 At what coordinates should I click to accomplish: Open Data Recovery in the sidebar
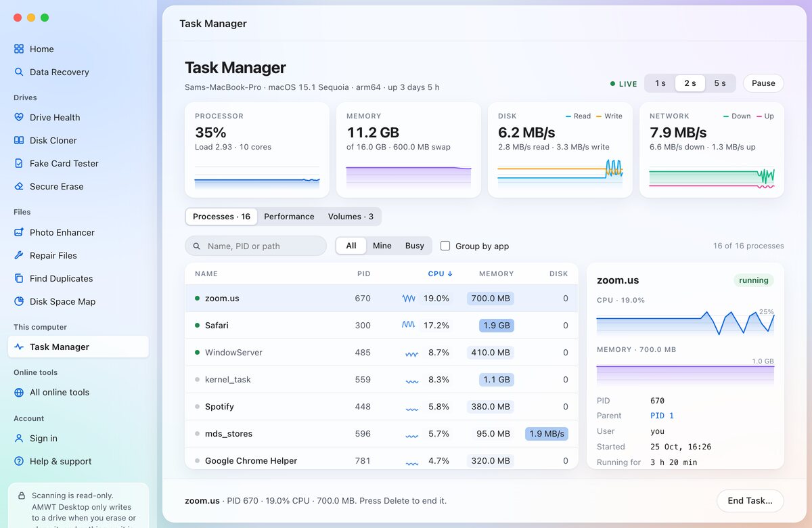point(78,72)
